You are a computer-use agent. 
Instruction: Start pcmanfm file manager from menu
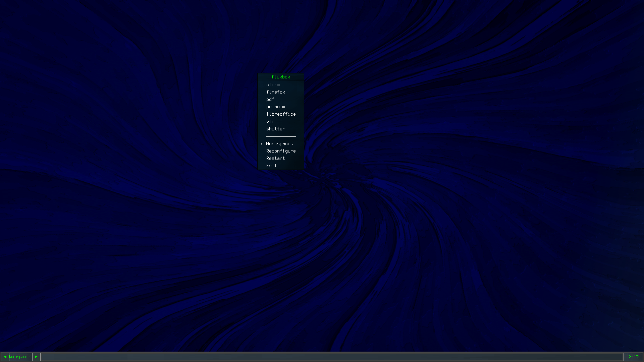275,107
